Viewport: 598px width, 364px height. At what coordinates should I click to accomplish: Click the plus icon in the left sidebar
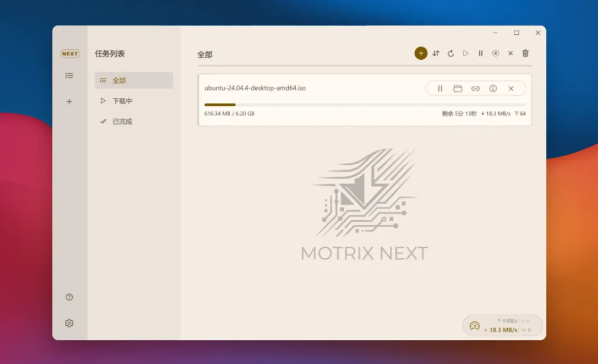coord(69,101)
